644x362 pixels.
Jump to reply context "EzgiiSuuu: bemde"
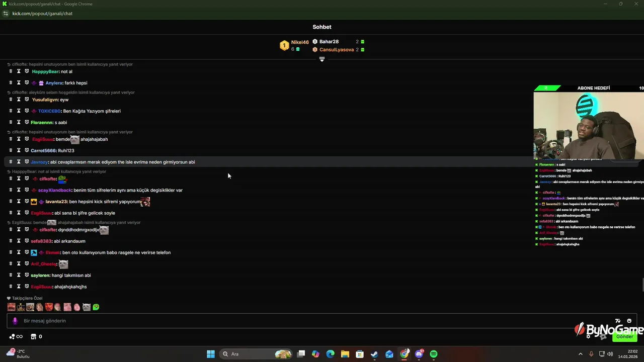pos(73,222)
